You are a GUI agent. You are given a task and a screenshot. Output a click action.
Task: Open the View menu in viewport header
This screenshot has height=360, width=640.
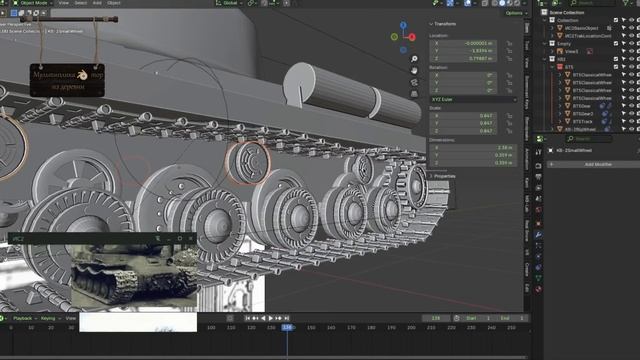(64, 3)
